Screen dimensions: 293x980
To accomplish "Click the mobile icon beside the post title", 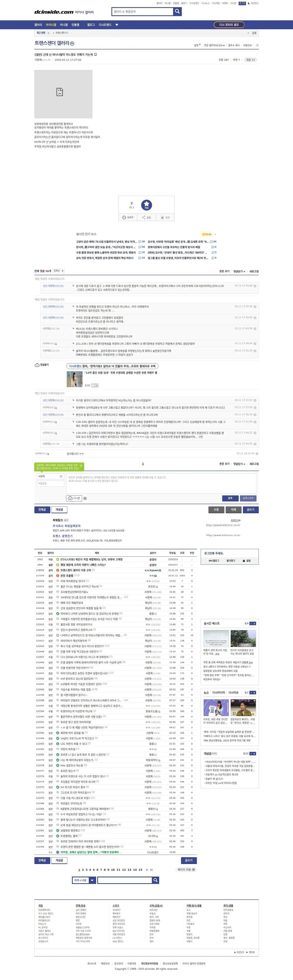I will tap(95, 54).
